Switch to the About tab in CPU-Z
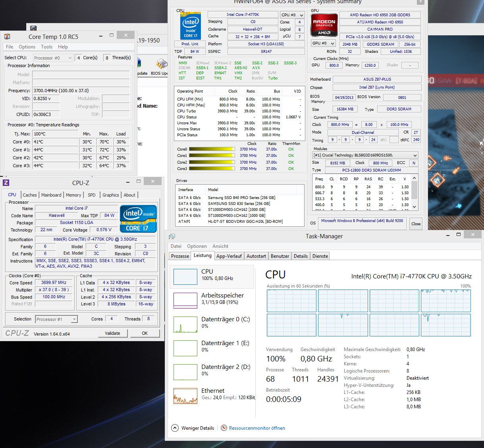The image size is (484, 448). coord(129,195)
